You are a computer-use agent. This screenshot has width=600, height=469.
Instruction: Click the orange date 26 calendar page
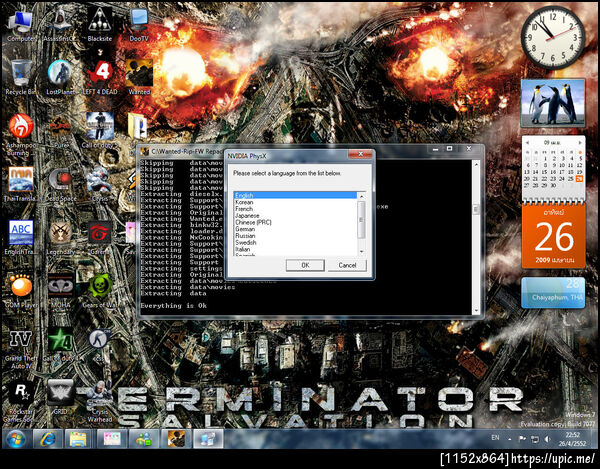pyautogui.click(x=553, y=236)
